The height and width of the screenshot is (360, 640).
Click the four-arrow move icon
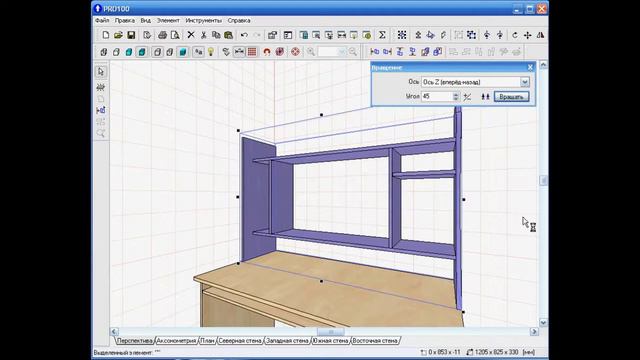tap(527, 35)
